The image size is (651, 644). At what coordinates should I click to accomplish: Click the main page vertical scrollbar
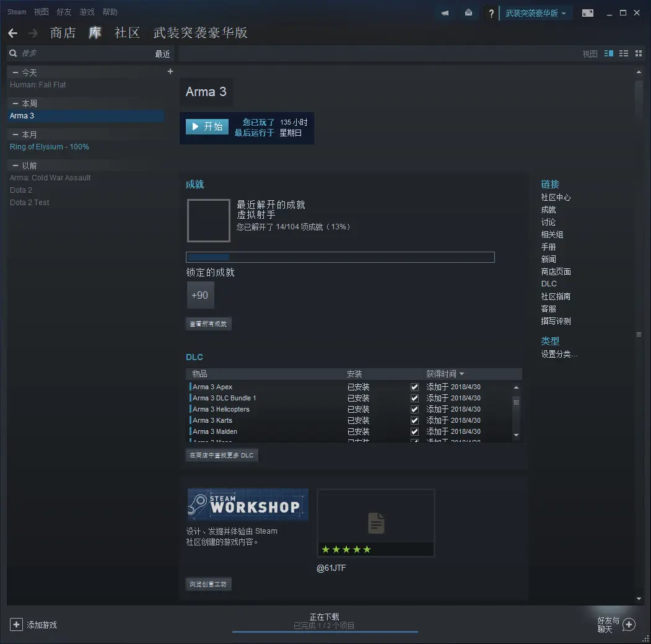639,335
